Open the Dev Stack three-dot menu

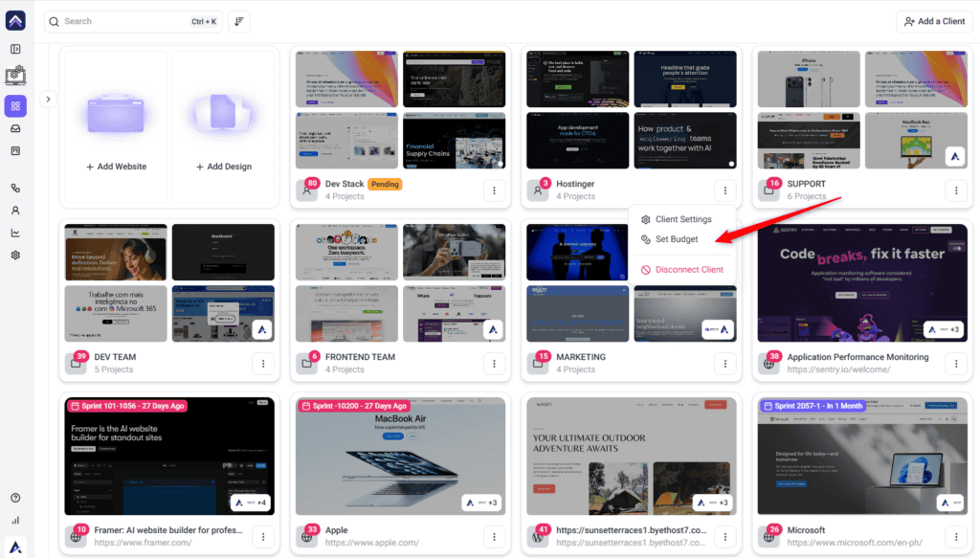pyautogui.click(x=495, y=190)
